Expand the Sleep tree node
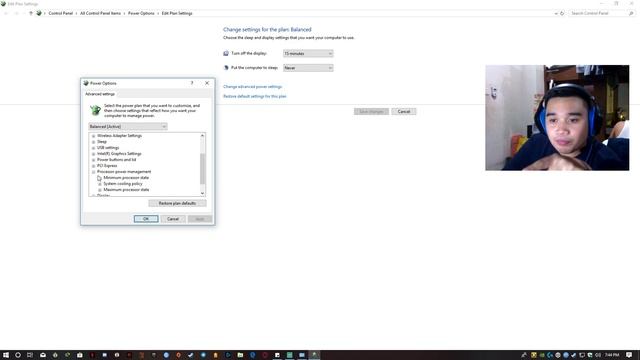Screen dimensions: 640x360 pos(93,142)
